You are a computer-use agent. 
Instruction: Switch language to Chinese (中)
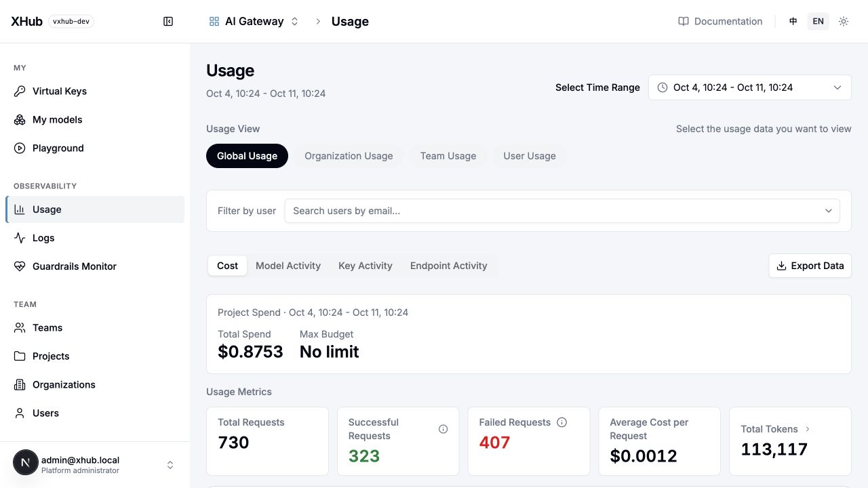793,22
